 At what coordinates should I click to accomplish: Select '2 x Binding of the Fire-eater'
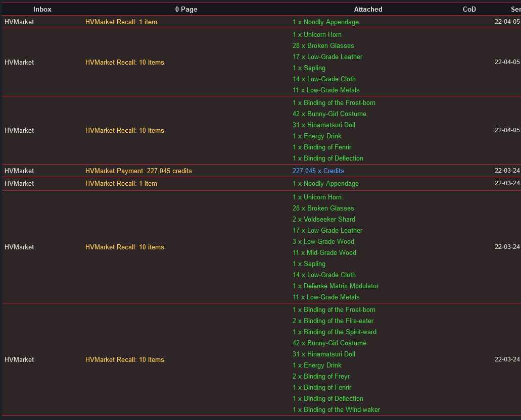(x=333, y=321)
